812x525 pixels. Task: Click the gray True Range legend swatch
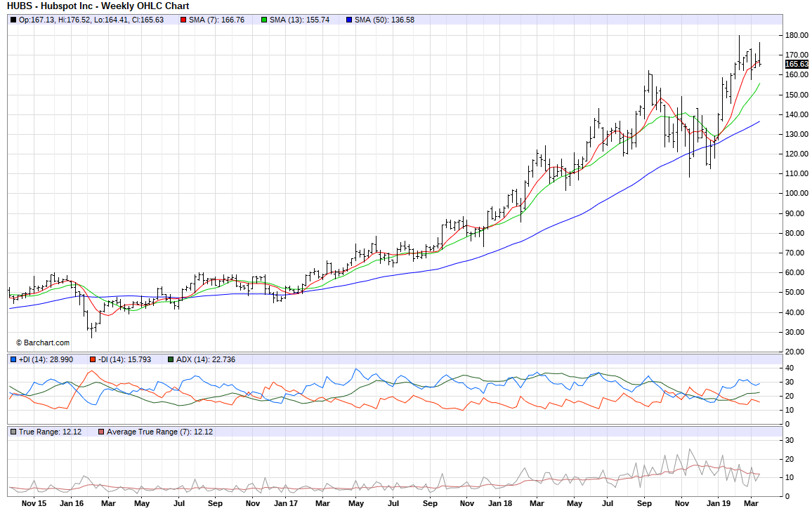(x=13, y=432)
